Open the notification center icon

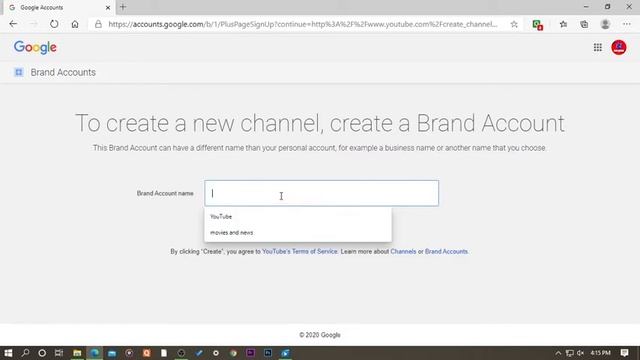point(624,353)
